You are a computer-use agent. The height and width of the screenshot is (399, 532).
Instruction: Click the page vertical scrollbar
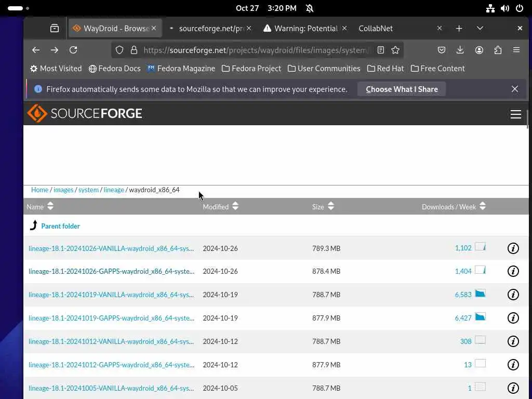[528, 119]
